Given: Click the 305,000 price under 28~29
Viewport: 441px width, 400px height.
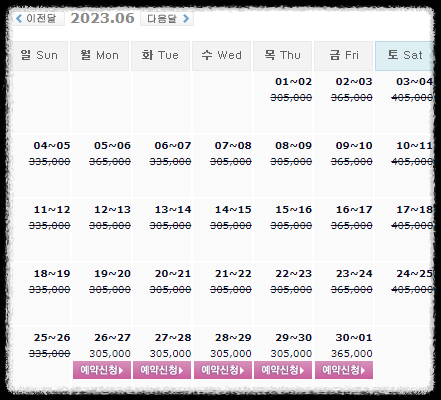Looking at the screenshot, I should pyautogui.click(x=231, y=353).
